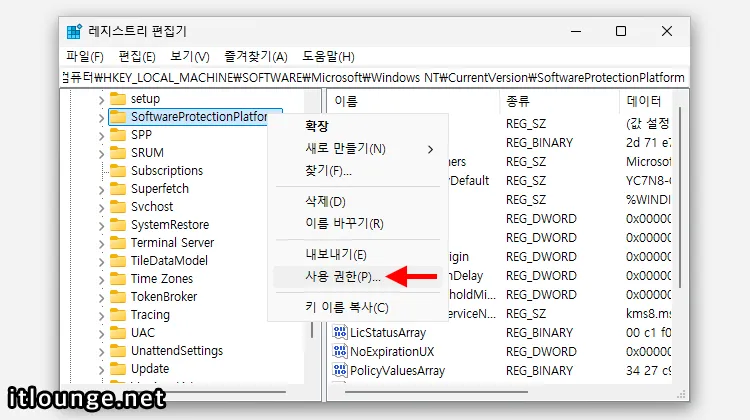Expand the Tracing key chevron

click(101, 316)
